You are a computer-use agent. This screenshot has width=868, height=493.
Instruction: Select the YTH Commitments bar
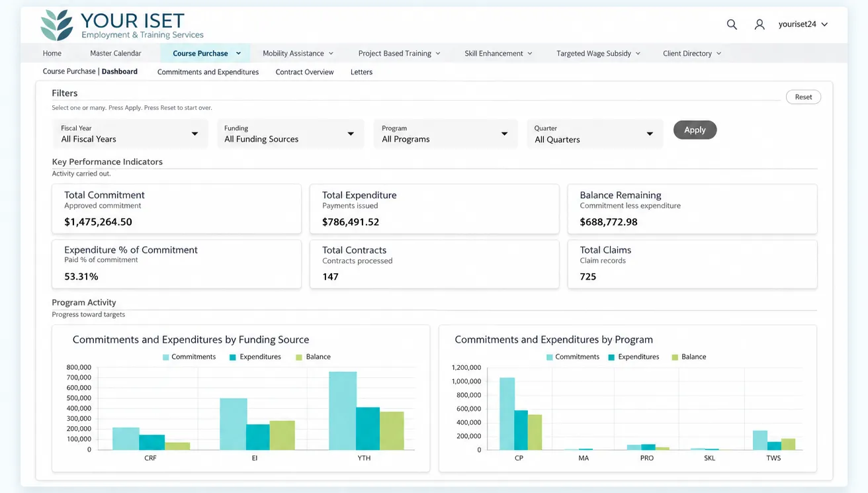pyautogui.click(x=343, y=410)
